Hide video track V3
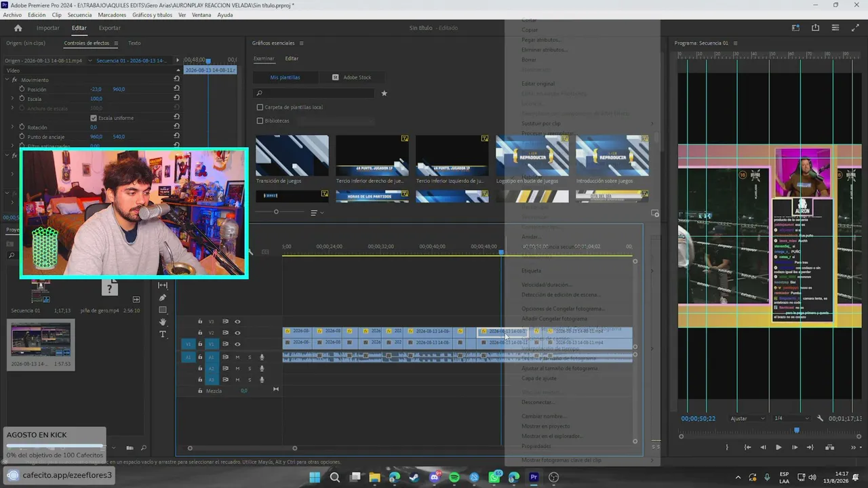The width and height of the screenshot is (868, 488). pos(237,321)
